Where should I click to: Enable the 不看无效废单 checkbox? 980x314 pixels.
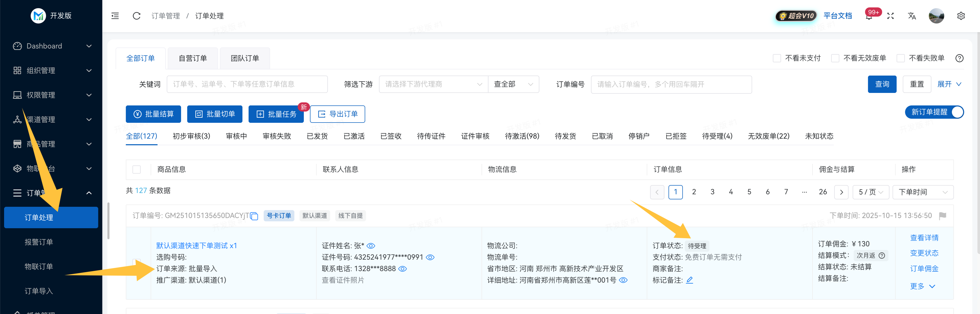[835, 58]
